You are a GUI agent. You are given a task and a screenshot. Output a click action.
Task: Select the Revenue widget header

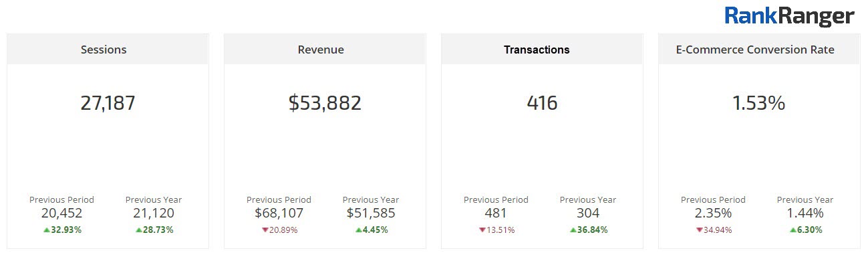tap(325, 50)
